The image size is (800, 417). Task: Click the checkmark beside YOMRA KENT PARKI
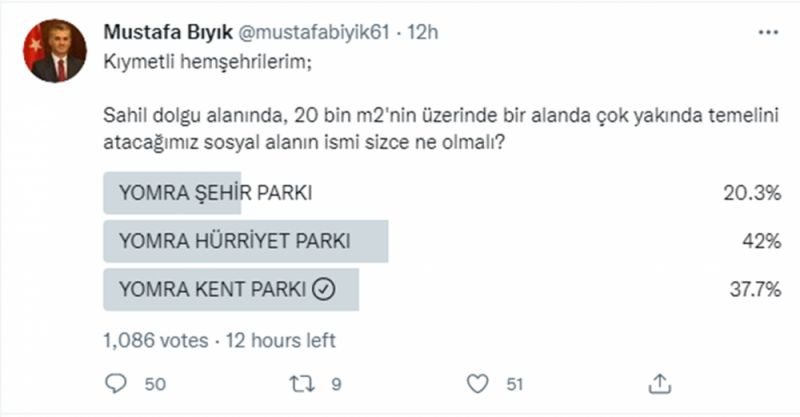click(x=323, y=290)
